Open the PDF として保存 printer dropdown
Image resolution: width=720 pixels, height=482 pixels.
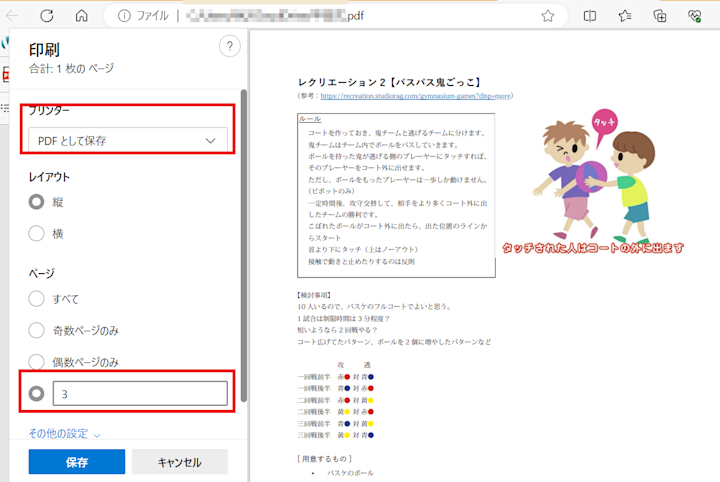[x=128, y=140]
